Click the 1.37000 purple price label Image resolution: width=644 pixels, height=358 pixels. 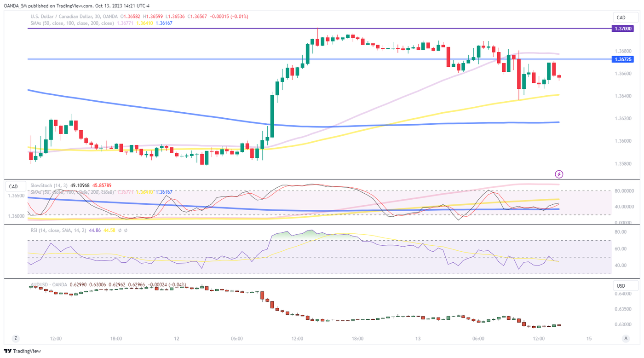click(624, 29)
